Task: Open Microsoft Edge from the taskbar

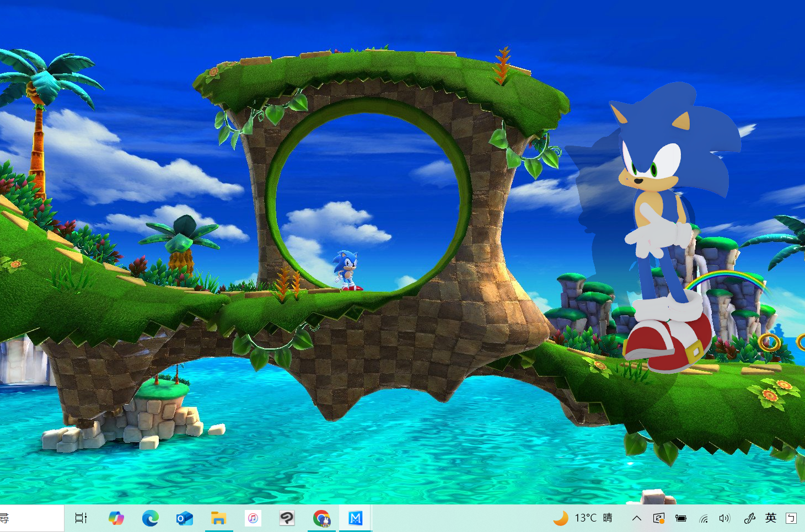Action: 150,518
